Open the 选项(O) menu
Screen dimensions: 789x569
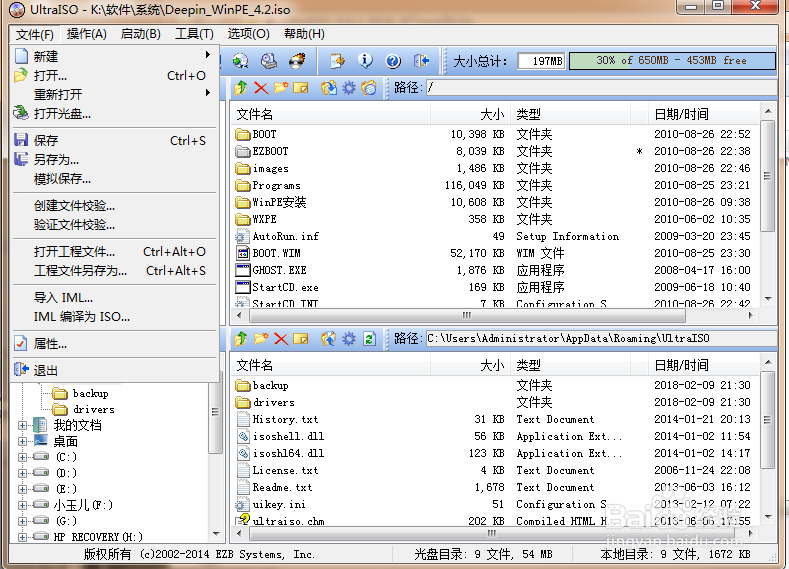(x=249, y=34)
